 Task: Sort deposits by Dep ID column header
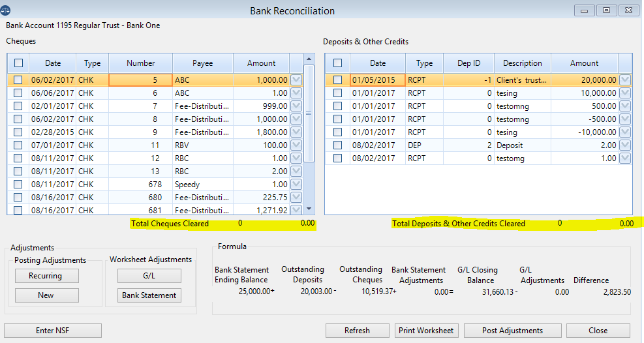pyautogui.click(x=468, y=63)
